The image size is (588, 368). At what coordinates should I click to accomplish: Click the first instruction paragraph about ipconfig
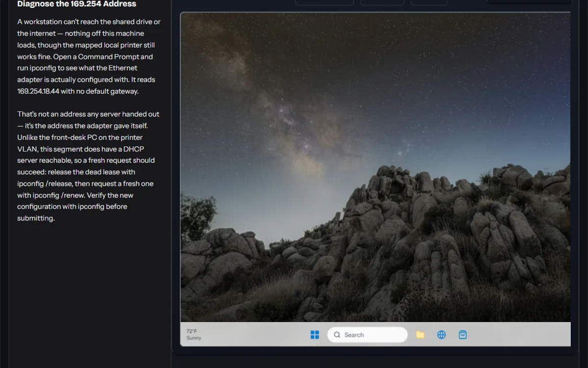pyautogui.click(x=89, y=56)
